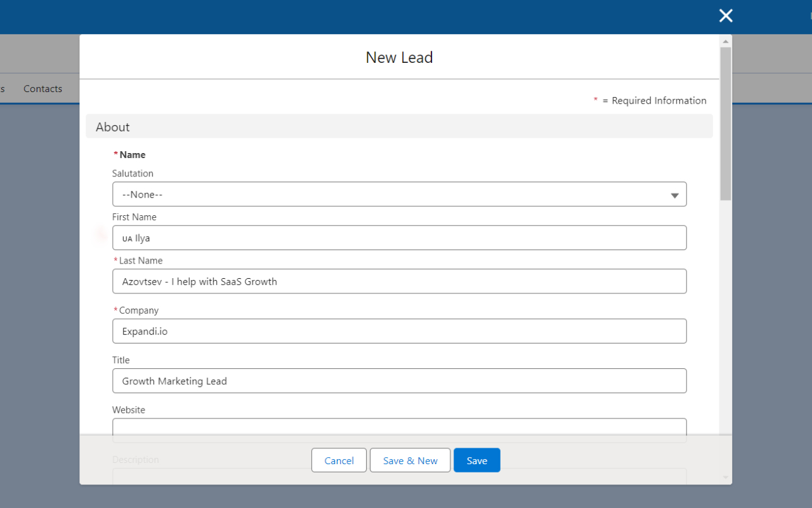
Task: Click Save & New to create another lead
Action: point(410,460)
